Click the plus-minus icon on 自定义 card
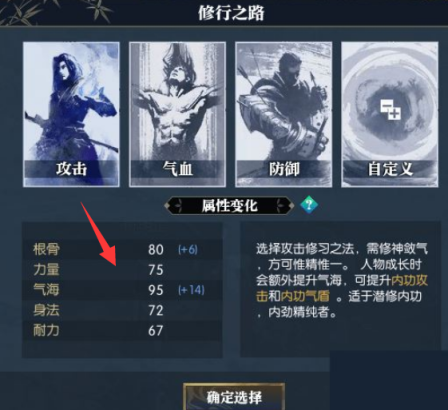This screenshot has width=448, height=410. pos(391,110)
